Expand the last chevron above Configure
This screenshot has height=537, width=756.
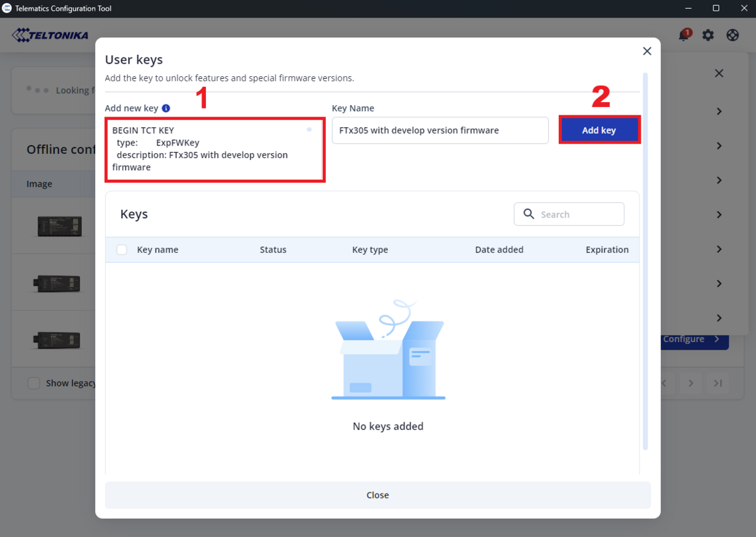[x=719, y=318]
